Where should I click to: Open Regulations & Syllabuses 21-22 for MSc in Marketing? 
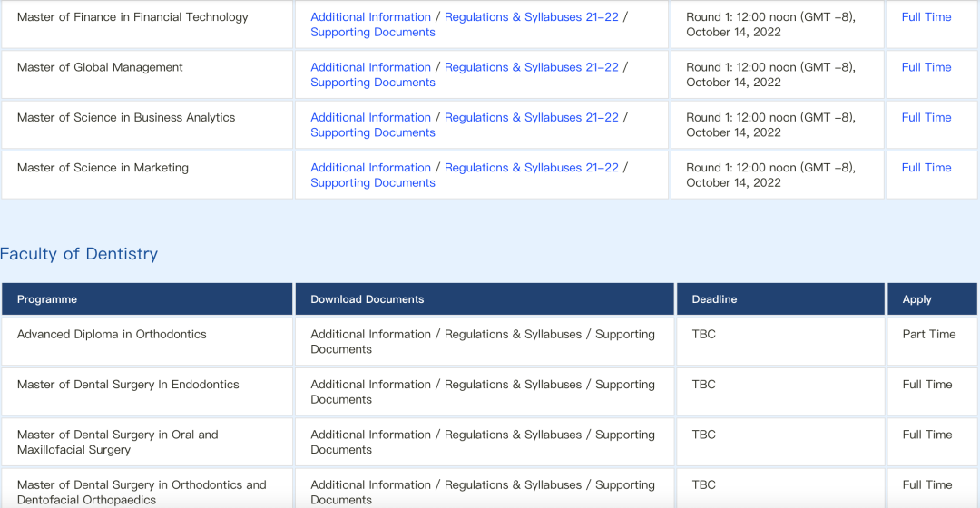(x=531, y=168)
